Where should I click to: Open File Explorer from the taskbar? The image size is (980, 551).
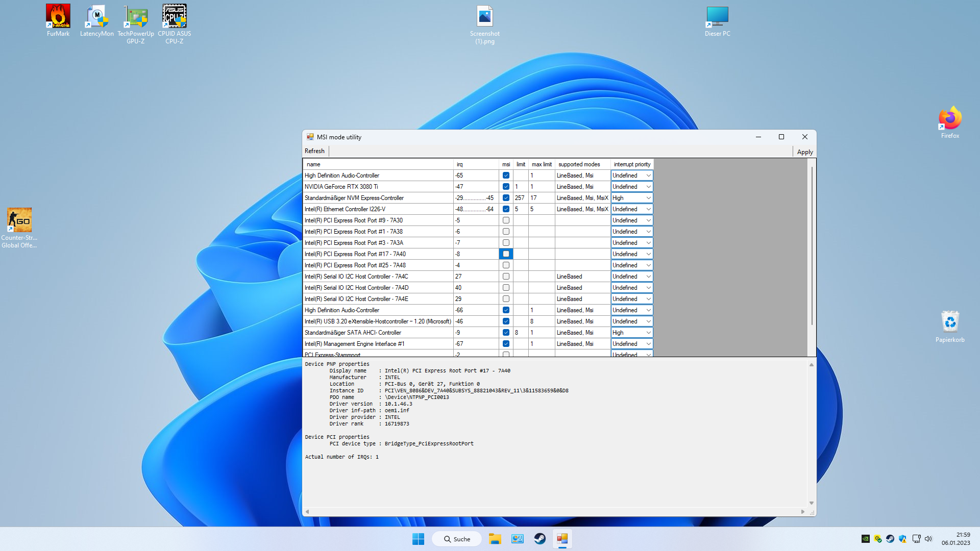(x=495, y=539)
